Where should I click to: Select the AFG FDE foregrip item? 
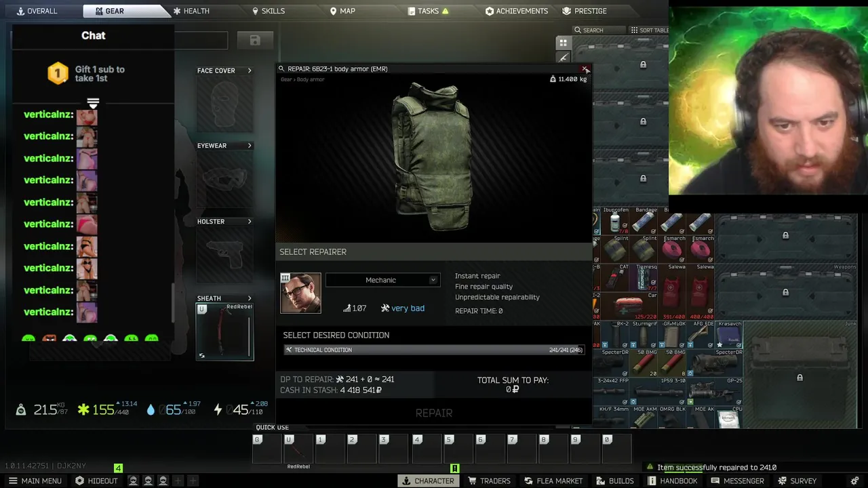(x=701, y=335)
